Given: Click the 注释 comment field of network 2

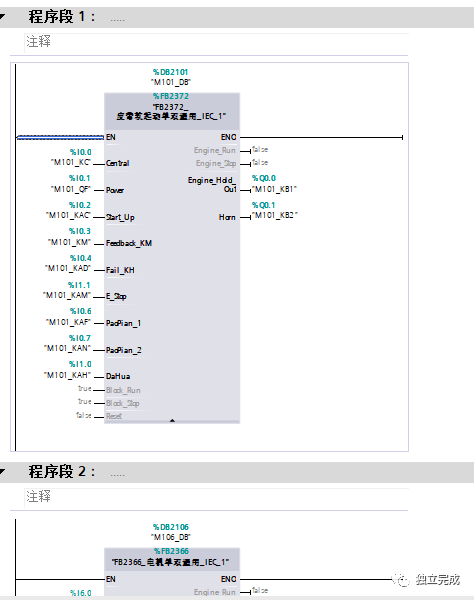Looking at the screenshot, I should click(x=216, y=496).
